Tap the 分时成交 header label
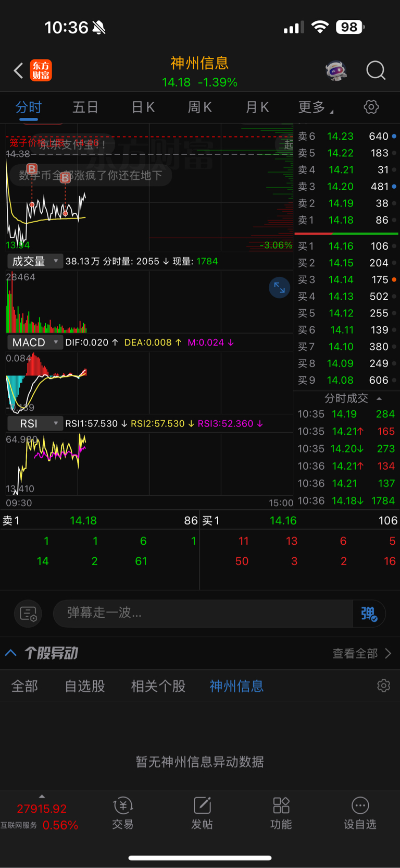This screenshot has height=868, width=400. [x=346, y=398]
